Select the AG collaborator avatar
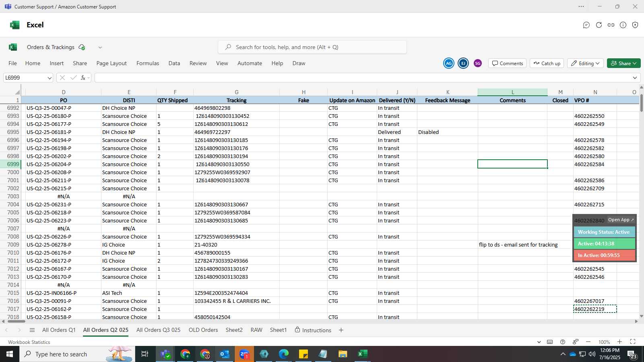 click(449, 63)
